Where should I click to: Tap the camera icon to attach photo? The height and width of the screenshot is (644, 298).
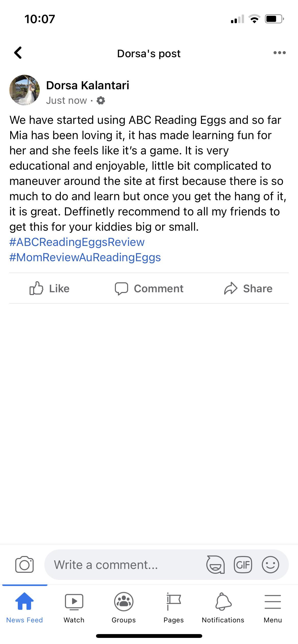[x=24, y=565]
